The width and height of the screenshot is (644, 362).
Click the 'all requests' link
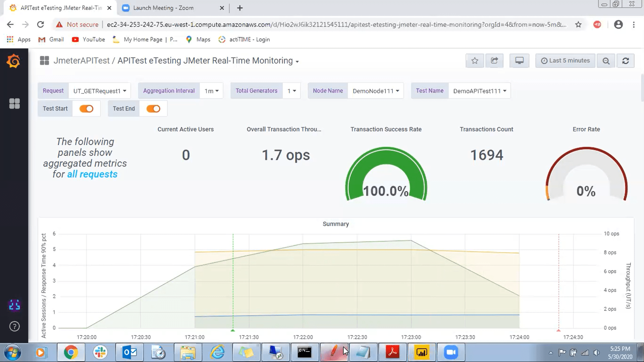click(92, 174)
